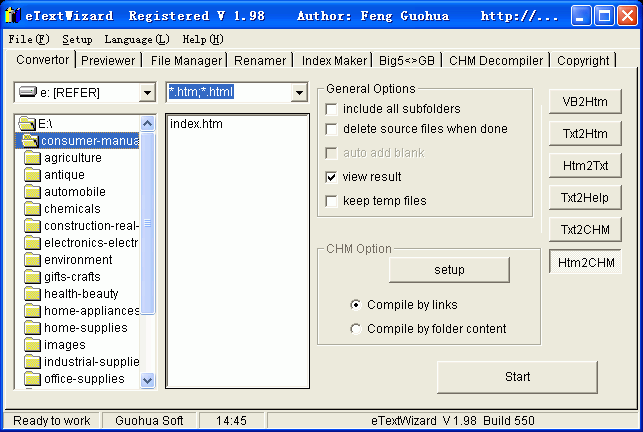Click the agriculture folder icon
This screenshot has height=432, width=643.
32,158
